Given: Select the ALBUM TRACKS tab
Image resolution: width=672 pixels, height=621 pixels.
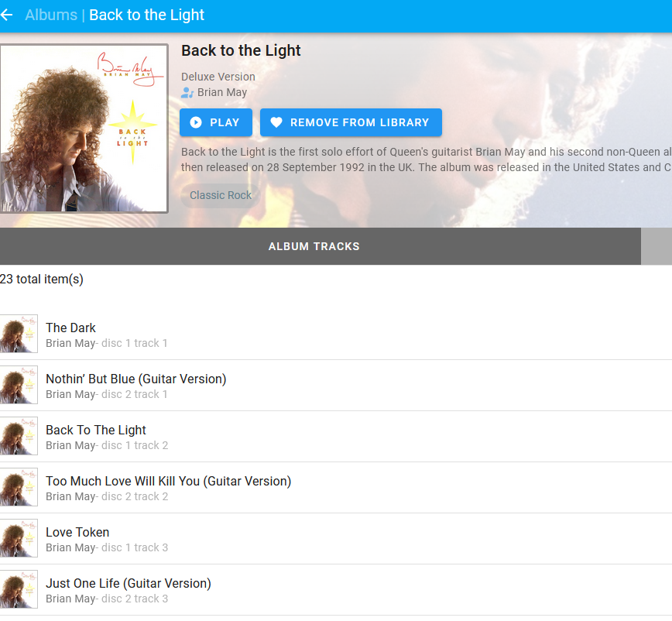Looking at the screenshot, I should tap(314, 246).
